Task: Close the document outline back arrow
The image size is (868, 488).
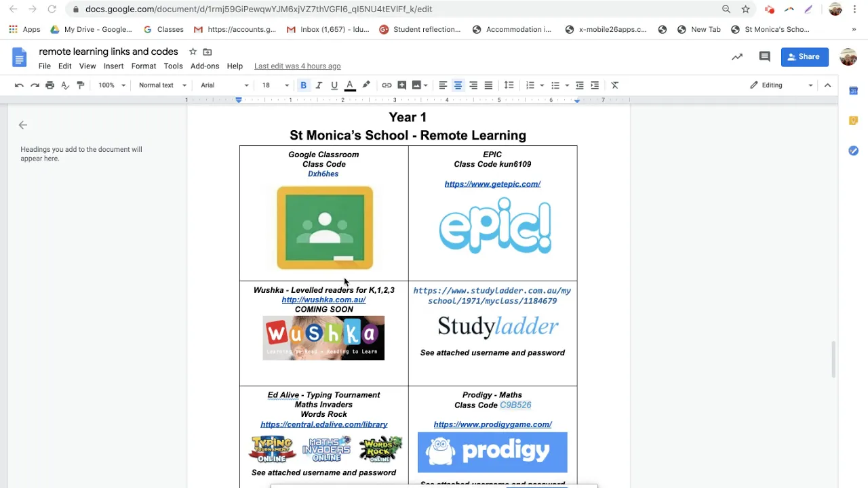Action: click(x=23, y=125)
